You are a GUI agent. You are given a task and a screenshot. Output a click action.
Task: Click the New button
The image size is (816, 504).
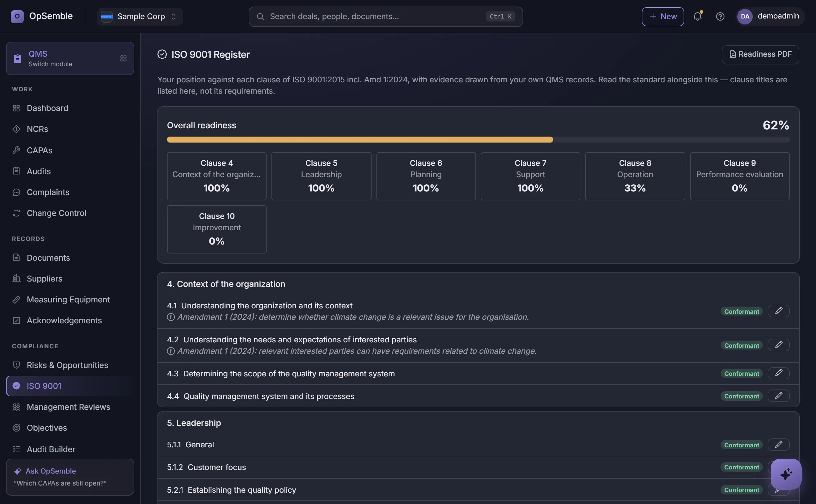pos(663,16)
